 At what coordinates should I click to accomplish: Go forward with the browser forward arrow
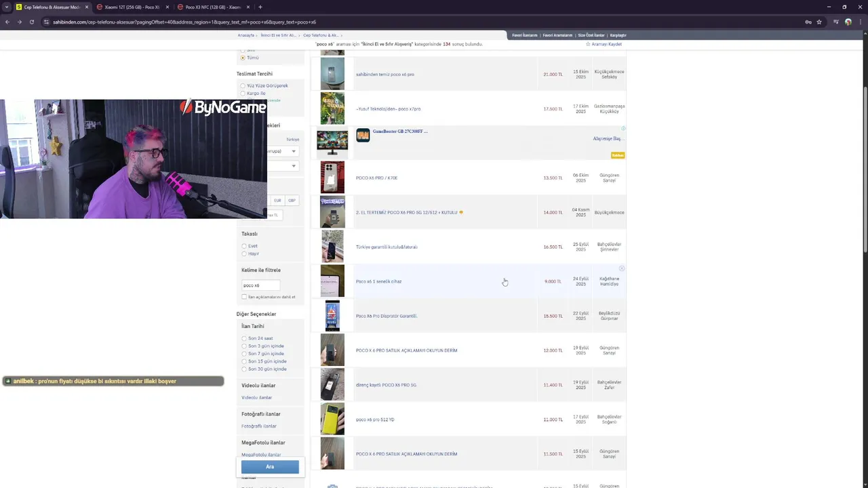(19, 22)
